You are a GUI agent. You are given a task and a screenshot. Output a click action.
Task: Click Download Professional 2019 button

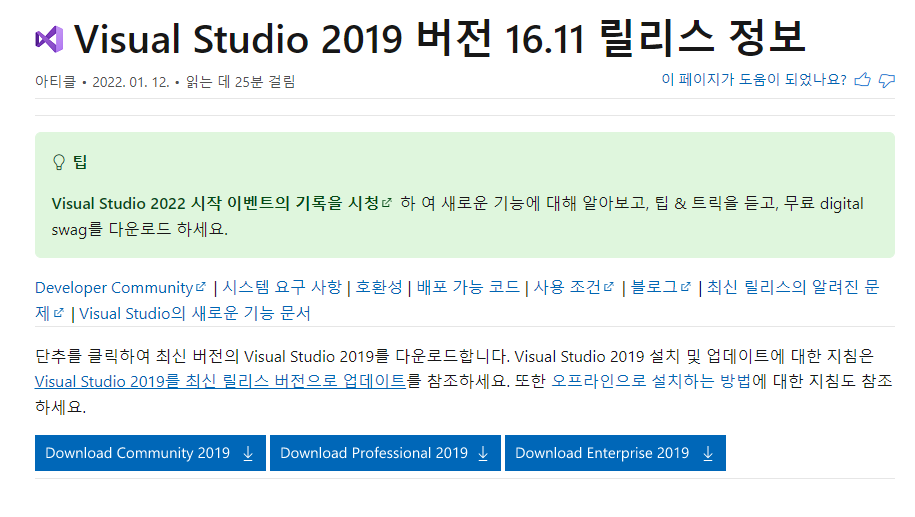(x=385, y=453)
